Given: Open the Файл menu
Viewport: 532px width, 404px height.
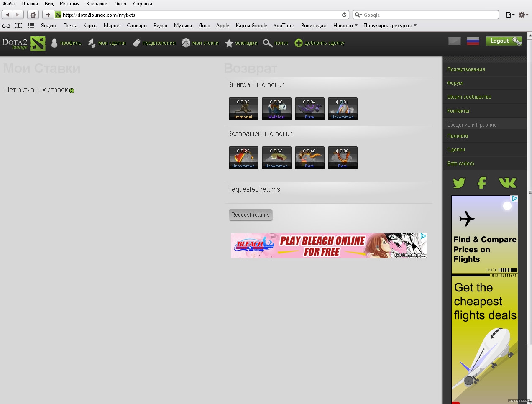Looking at the screenshot, I should 9,4.
